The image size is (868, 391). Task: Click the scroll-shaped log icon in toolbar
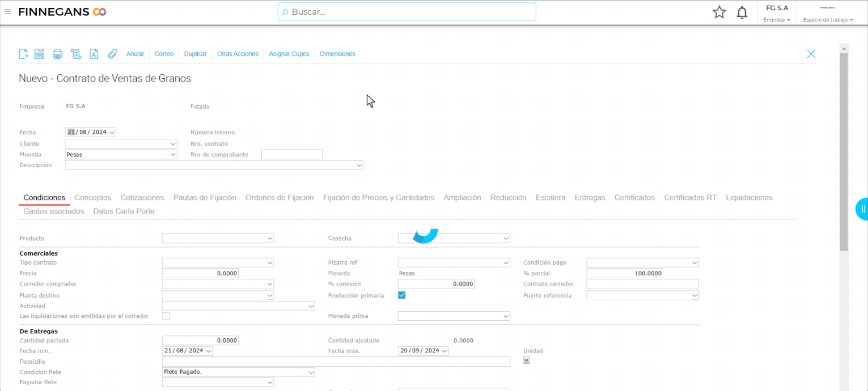click(75, 54)
